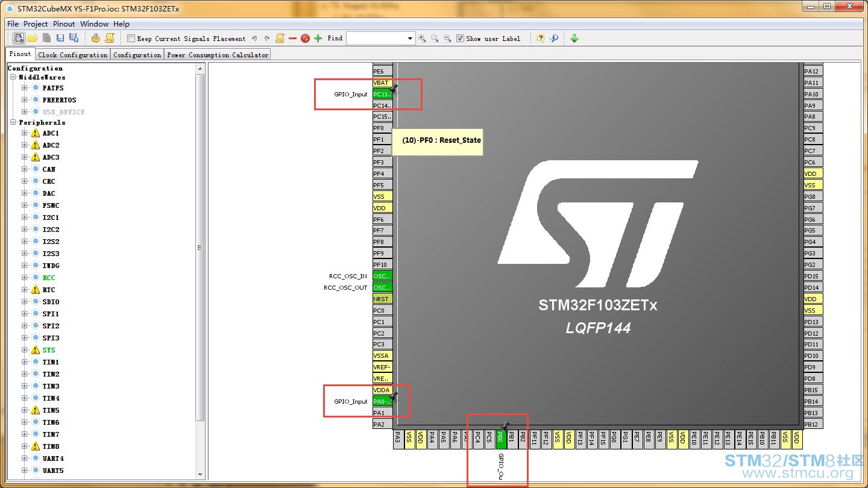Select the TIM1 peripheral in the tree
The image size is (868, 488).
pos(51,362)
